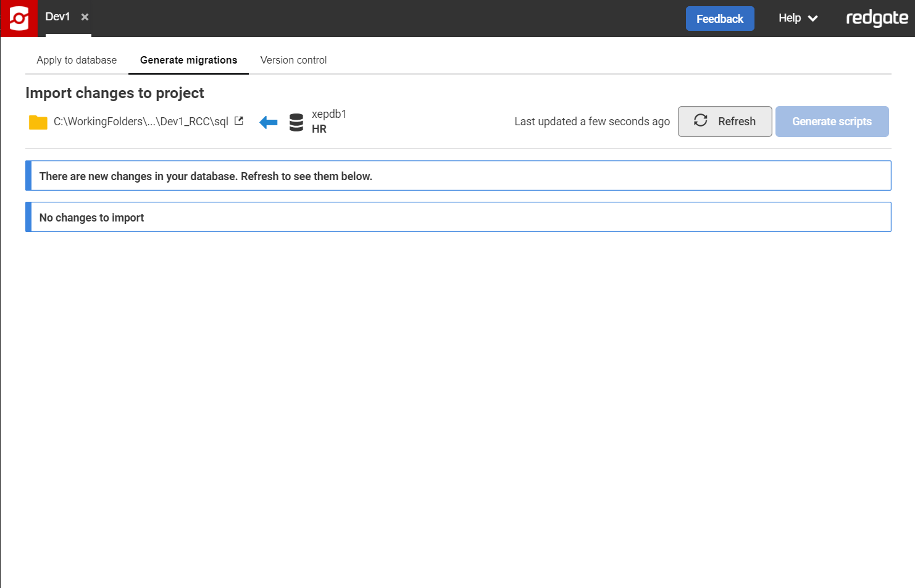The image size is (915, 588).
Task: Click the Dev1_RCC sql folder path
Action: (x=141, y=122)
